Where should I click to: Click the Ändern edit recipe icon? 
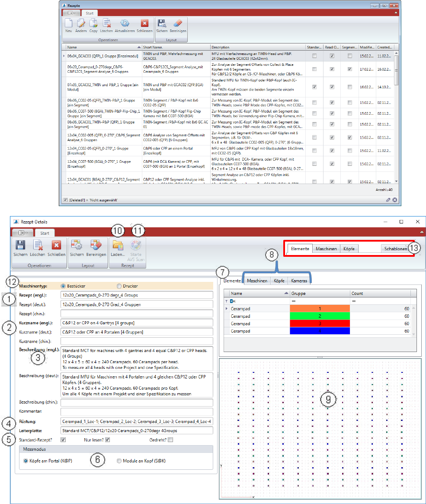(80, 24)
